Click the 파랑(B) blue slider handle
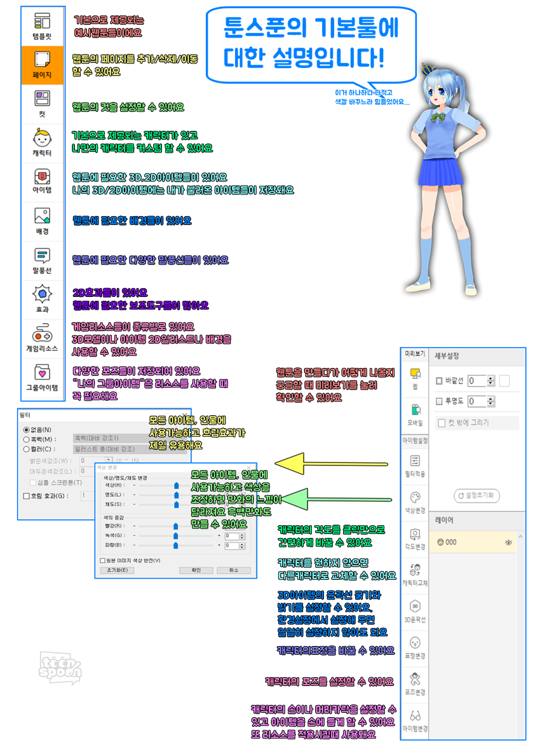 tap(176, 546)
